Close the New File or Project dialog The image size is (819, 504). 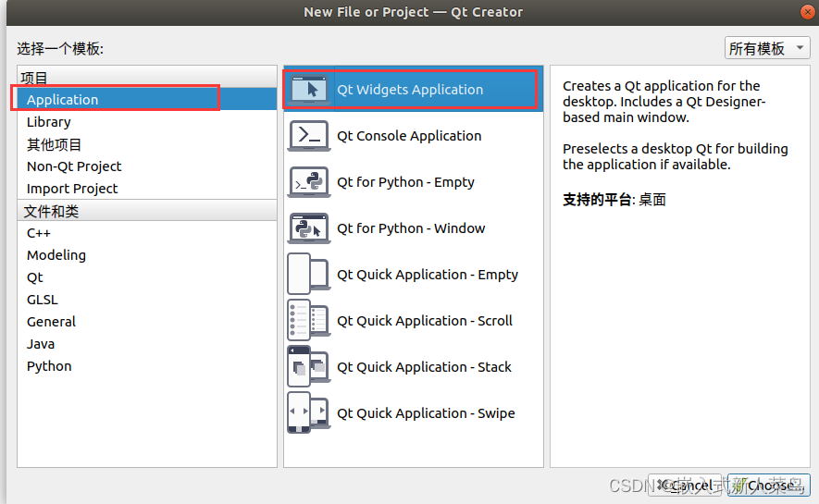click(808, 12)
